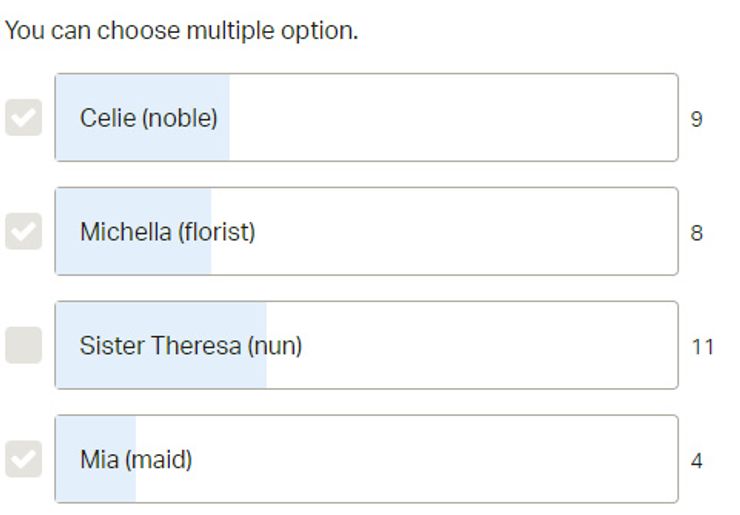Uncheck the Celie (noble) checkbox
Screen dimensions: 740x515
(23, 118)
